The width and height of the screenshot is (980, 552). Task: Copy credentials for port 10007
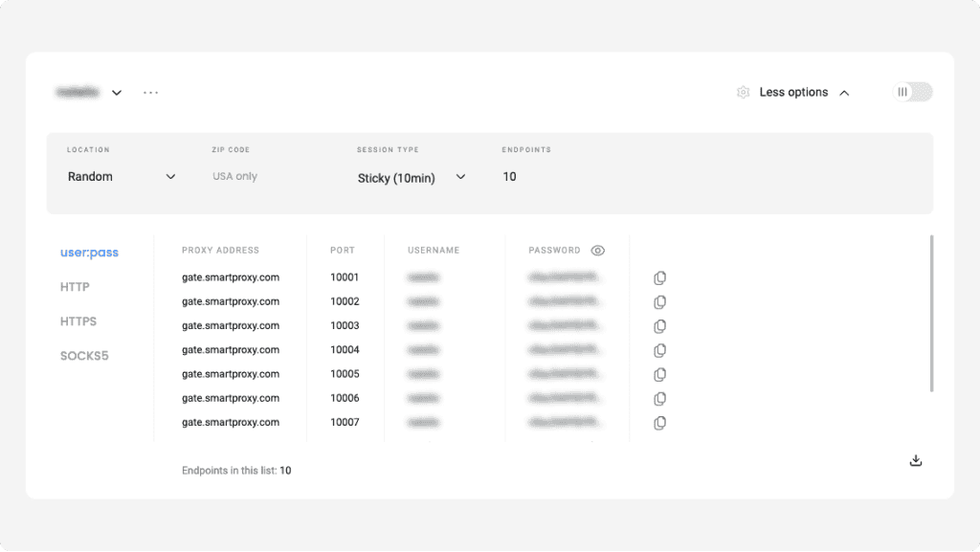coord(659,422)
